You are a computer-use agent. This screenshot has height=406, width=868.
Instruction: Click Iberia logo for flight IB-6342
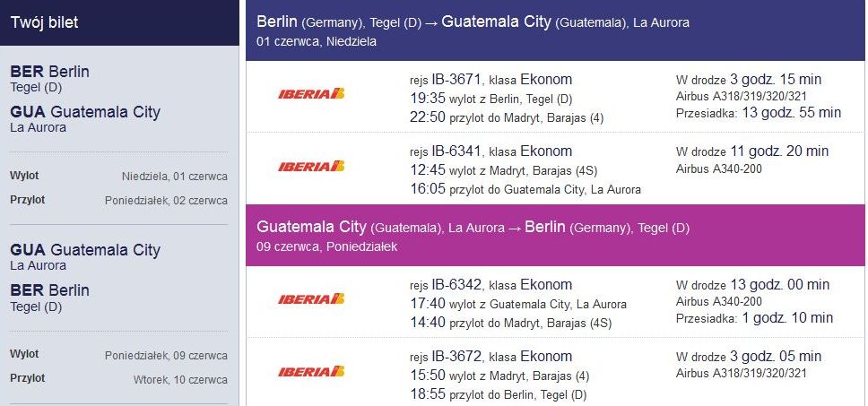point(311,299)
